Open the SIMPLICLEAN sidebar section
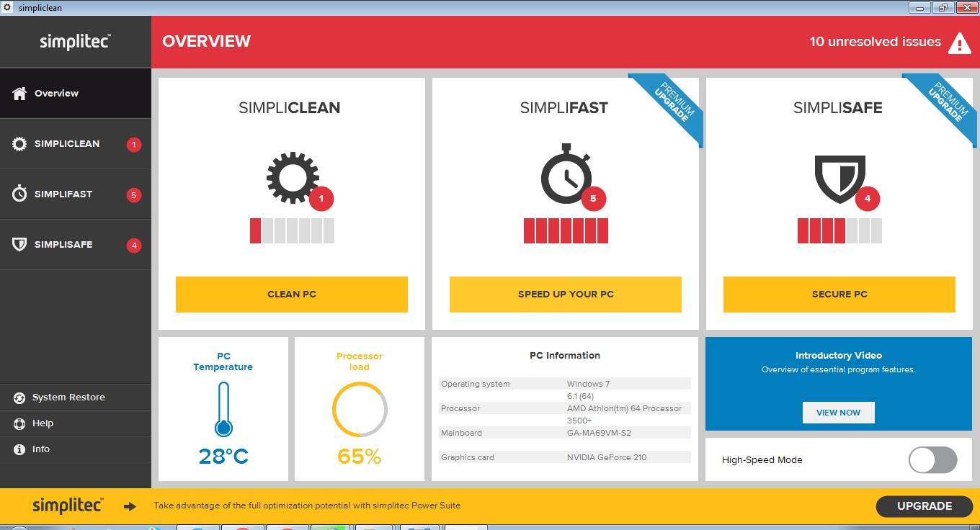This screenshot has width=980, height=530. coord(76,144)
